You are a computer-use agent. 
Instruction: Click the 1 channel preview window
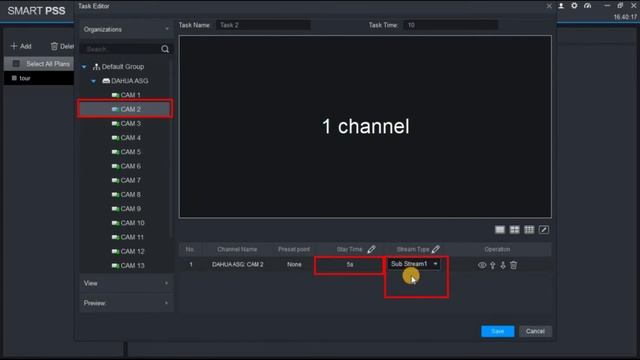[x=365, y=127]
